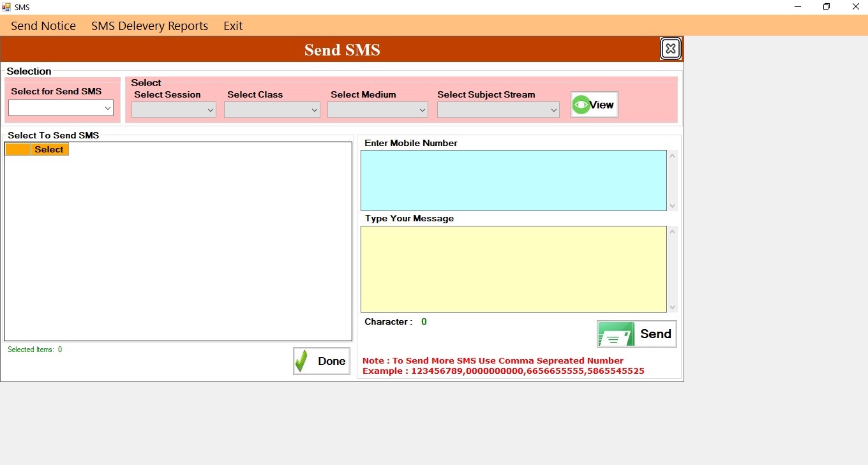Open the Send Notice menu

43,26
